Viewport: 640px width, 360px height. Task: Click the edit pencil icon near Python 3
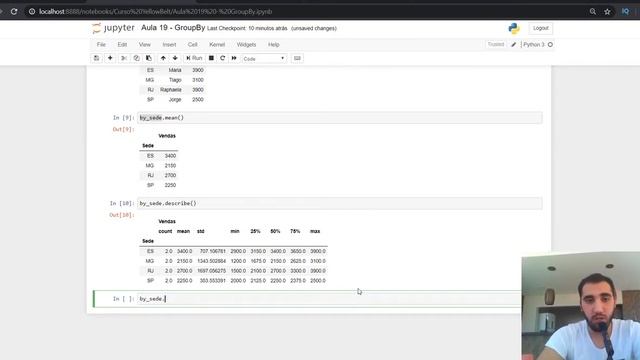513,44
